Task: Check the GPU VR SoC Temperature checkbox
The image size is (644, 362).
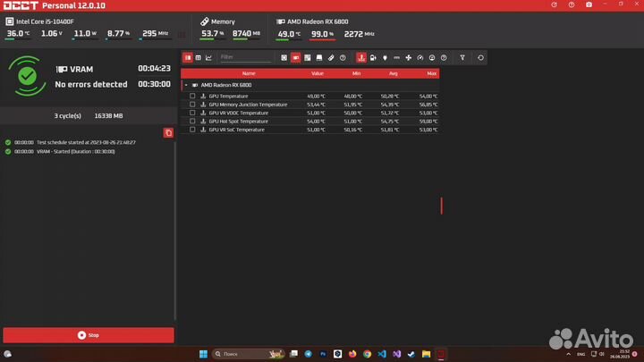Action: [192, 130]
